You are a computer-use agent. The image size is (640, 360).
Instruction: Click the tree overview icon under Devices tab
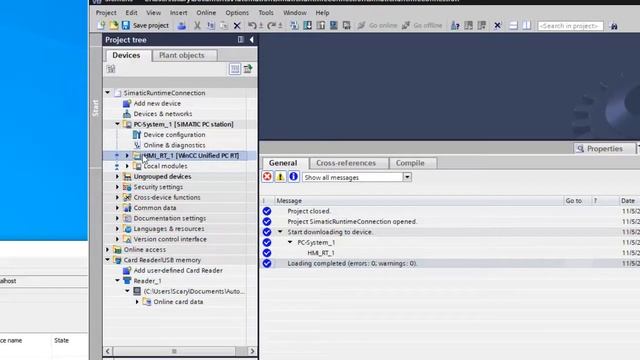tap(111, 69)
